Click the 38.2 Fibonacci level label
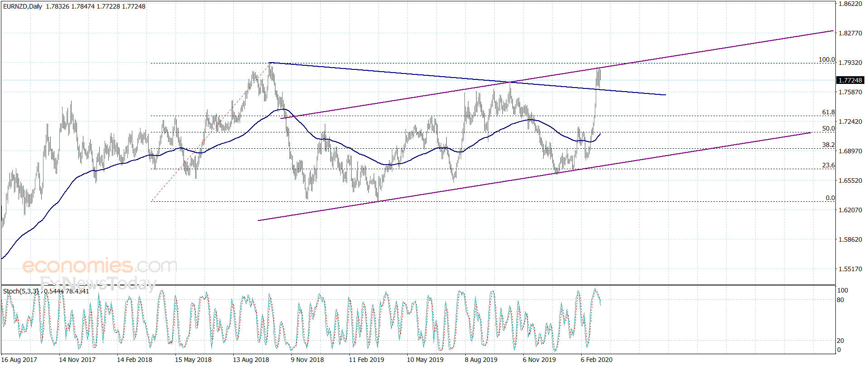 [829, 145]
